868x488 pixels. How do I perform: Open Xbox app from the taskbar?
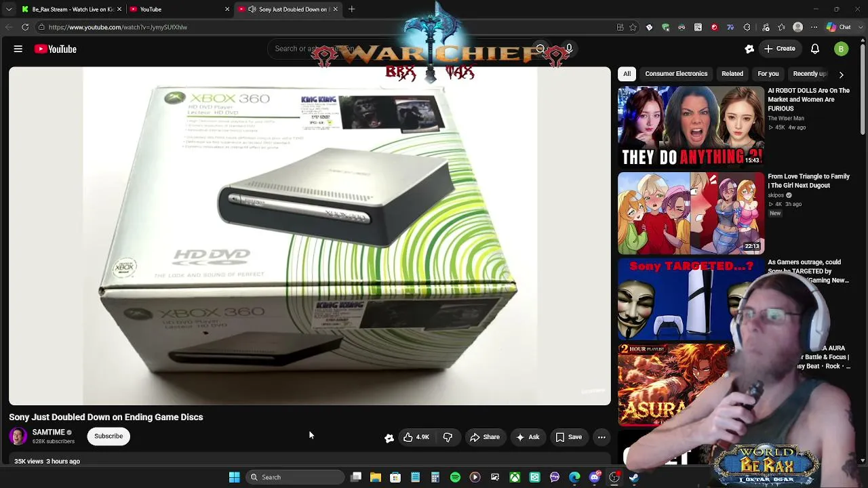pyautogui.click(x=515, y=477)
